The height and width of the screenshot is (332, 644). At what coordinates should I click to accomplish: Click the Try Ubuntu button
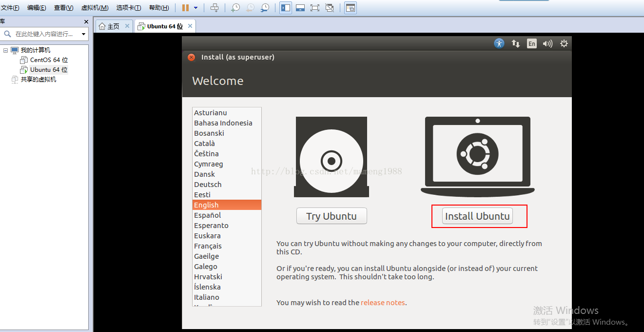coord(332,216)
